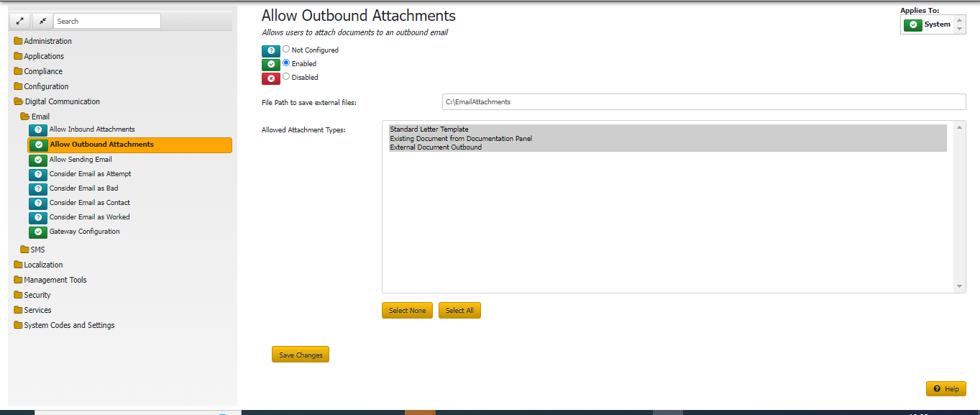Select the Disabled radio button
The height and width of the screenshot is (415, 980).
click(286, 77)
